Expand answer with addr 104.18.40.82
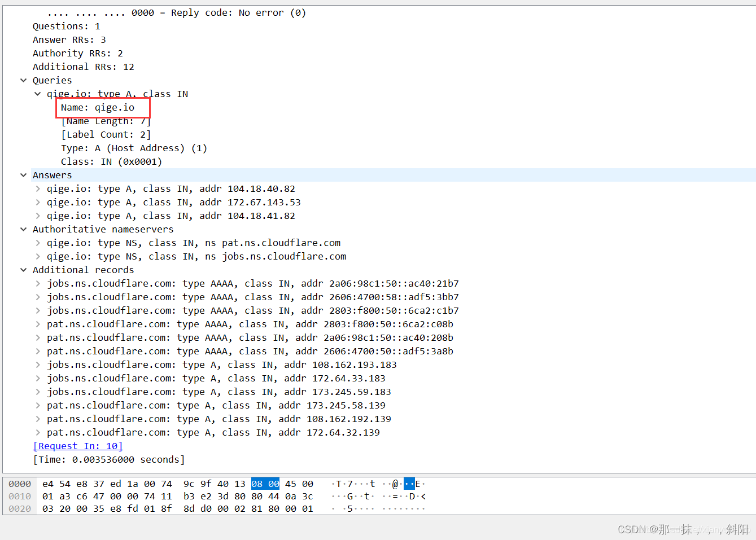The width and height of the screenshot is (756, 540). 37,188
